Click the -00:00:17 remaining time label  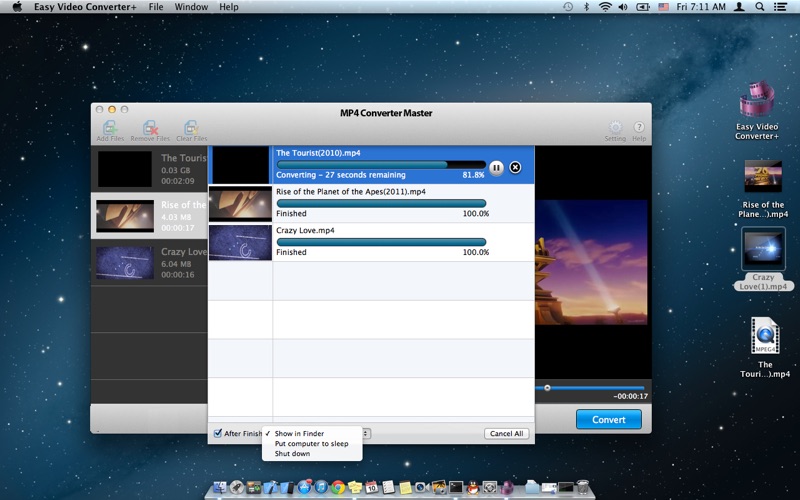click(x=630, y=396)
